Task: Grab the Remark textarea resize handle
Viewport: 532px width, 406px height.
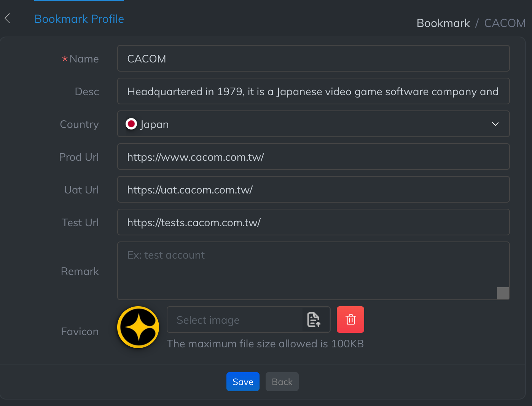Action: click(503, 293)
